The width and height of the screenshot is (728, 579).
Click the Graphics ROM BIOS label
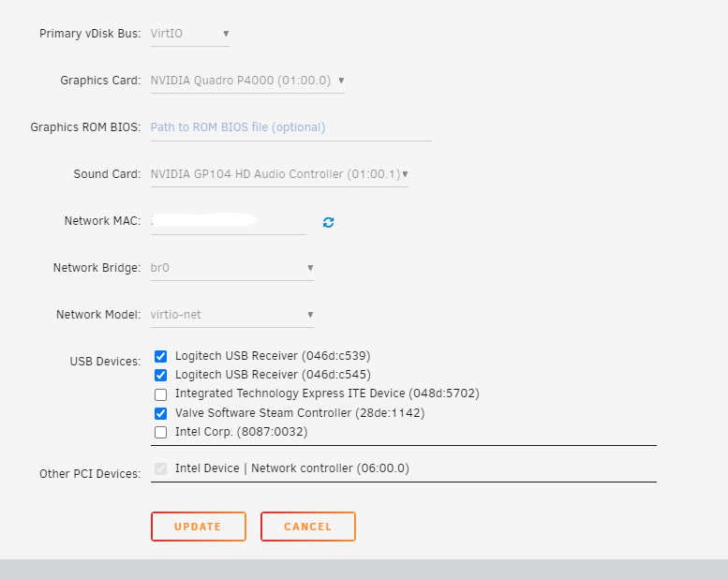(85, 127)
